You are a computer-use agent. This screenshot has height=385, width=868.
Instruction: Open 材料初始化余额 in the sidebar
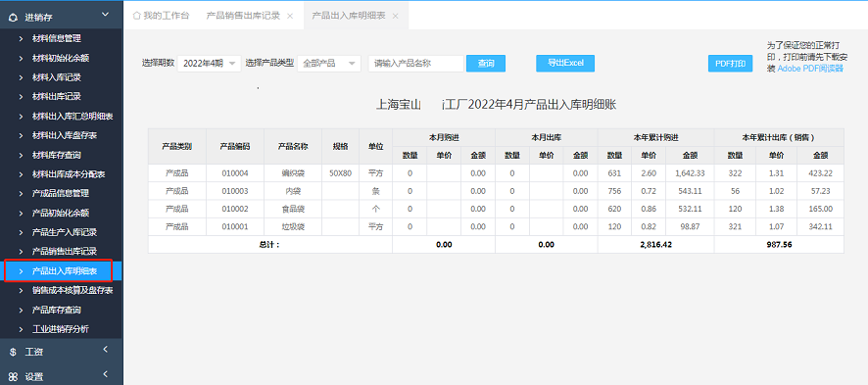62,58
